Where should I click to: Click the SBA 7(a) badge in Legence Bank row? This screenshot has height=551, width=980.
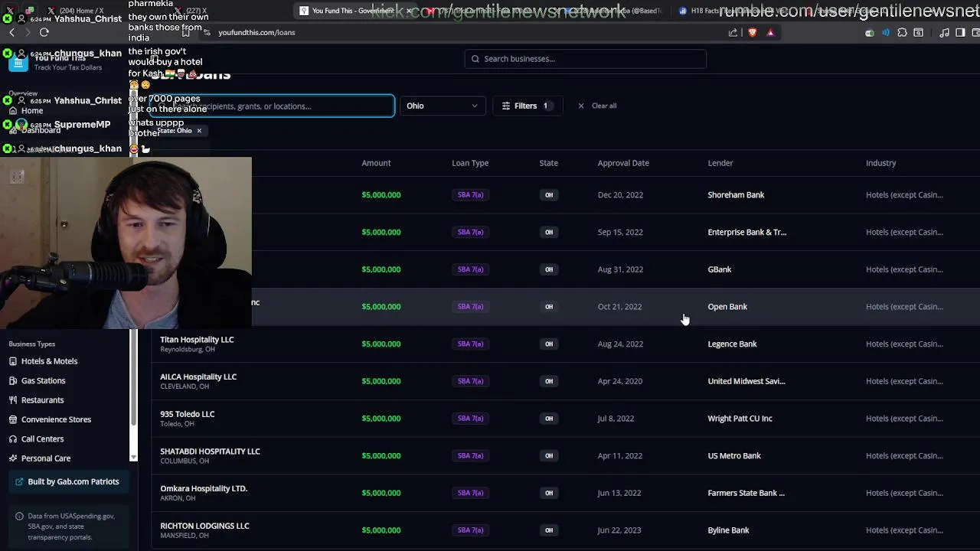click(x=470, y=344)
